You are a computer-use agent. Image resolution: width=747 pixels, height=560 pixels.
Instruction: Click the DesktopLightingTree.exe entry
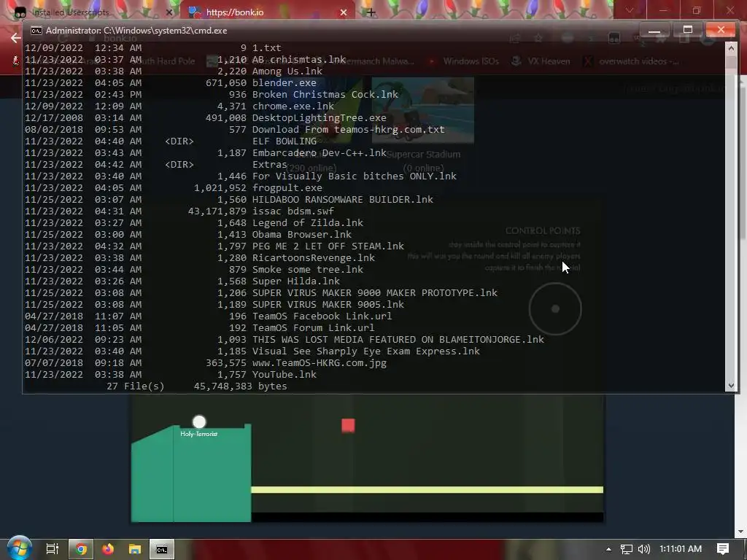[x=320, y=117]
